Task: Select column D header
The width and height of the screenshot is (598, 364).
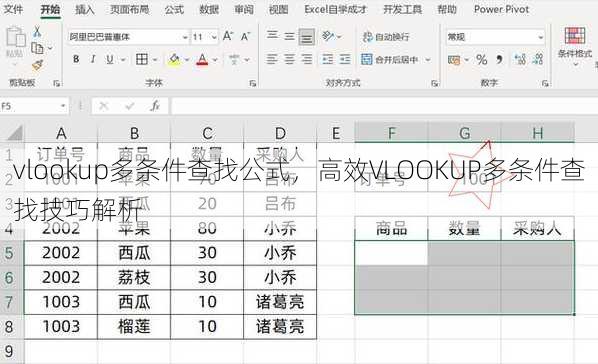Action: [280, 133]
